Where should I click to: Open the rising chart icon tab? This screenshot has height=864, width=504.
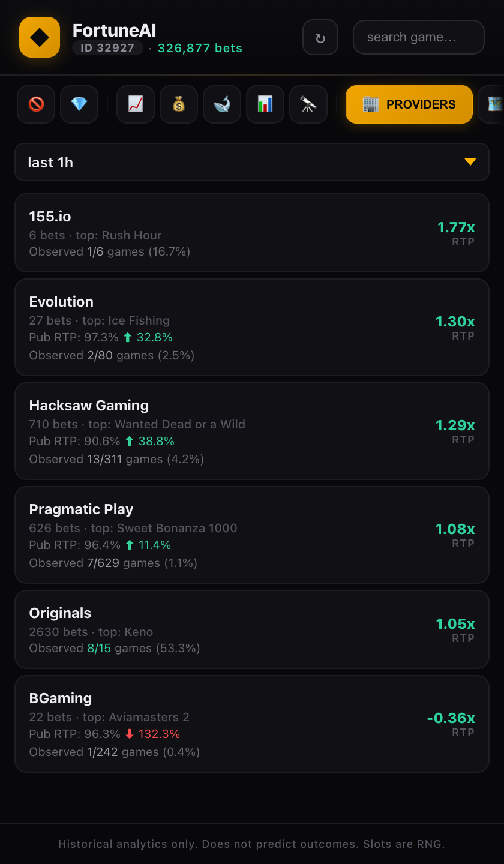(136, 104)
